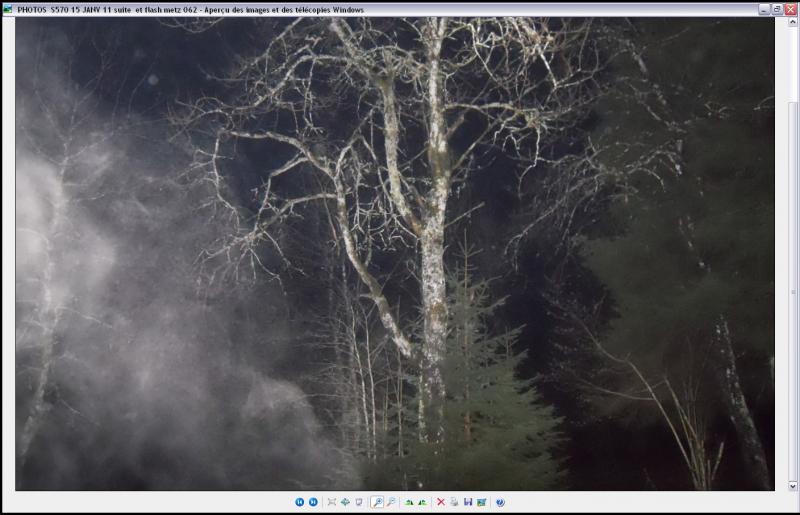Save a copy with the floppy disk icon
The height and width of the screenshot is (515, 800).
pos(468,502)
